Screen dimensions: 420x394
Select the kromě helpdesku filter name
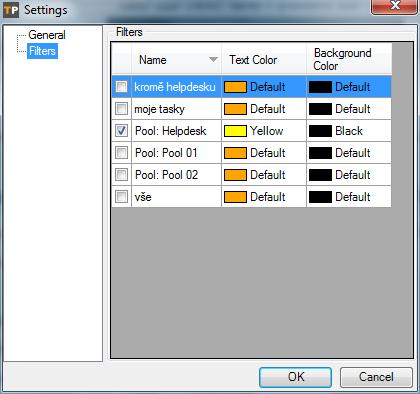(x=175, y=87)
